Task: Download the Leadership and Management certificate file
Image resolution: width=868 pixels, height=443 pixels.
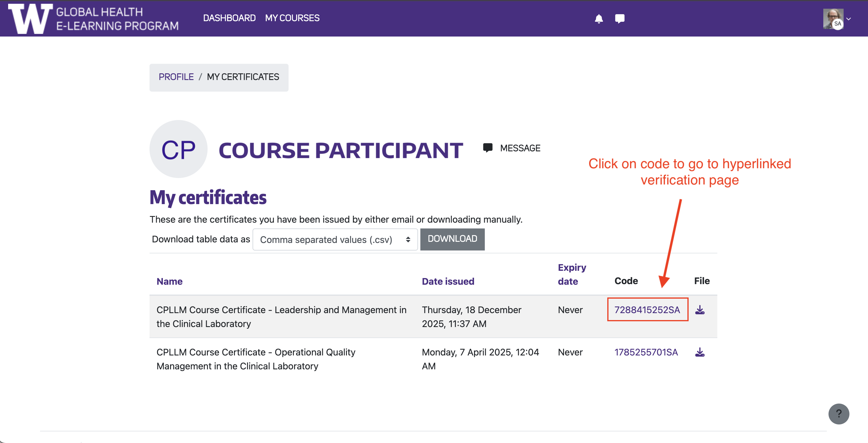Action: coord(700,310)
